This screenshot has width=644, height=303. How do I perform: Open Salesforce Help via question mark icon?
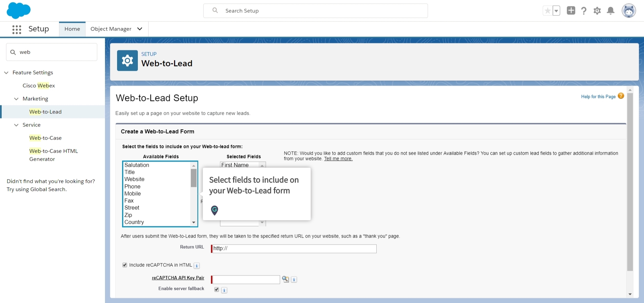(584, 10)
